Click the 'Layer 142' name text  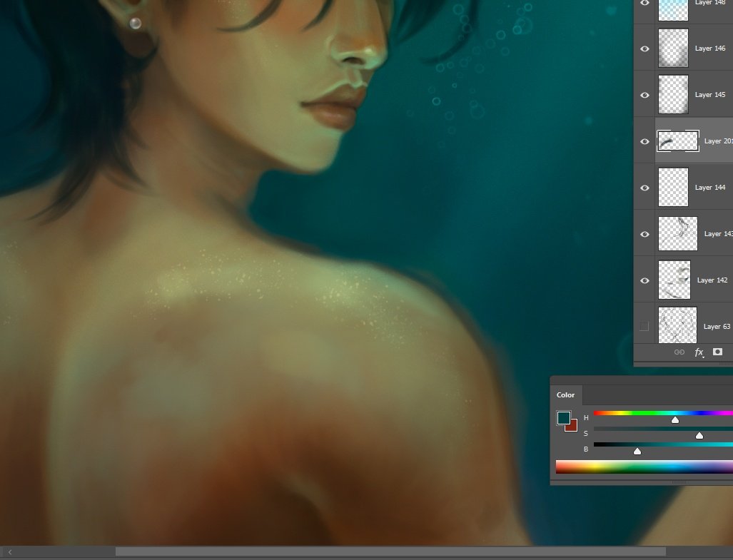point(712,280)
